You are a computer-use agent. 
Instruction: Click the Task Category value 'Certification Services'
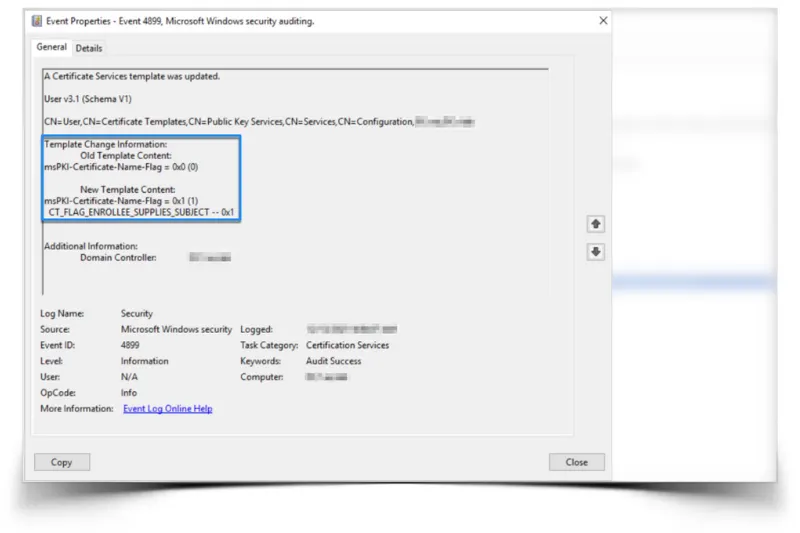pos(347,345)
